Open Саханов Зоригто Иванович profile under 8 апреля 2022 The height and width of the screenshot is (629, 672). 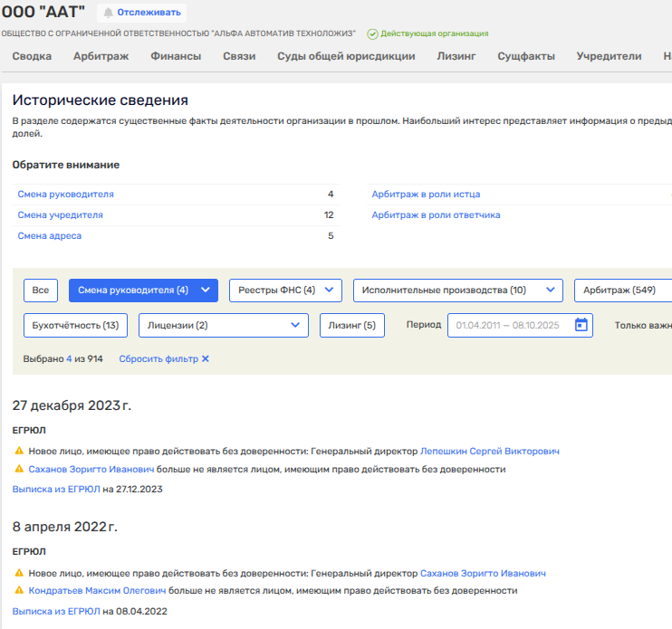tap(483, 573)
